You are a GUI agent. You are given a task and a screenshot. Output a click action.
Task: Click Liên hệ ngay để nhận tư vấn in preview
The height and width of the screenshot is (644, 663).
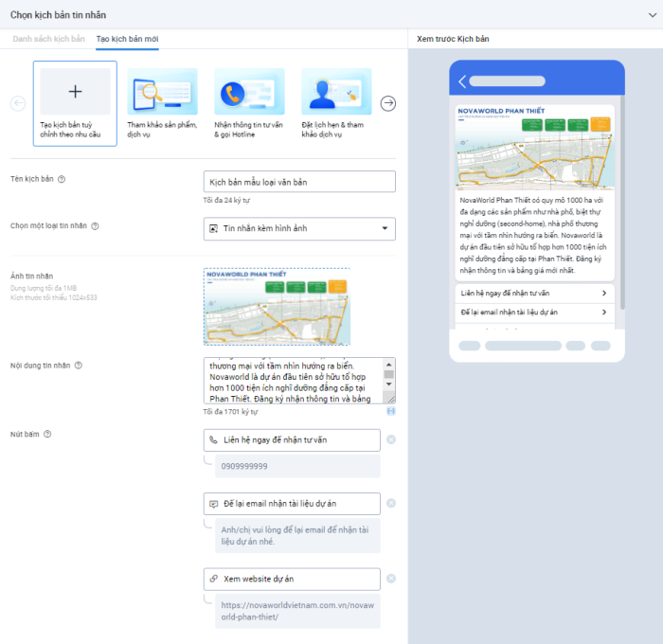tap(534, 294)
